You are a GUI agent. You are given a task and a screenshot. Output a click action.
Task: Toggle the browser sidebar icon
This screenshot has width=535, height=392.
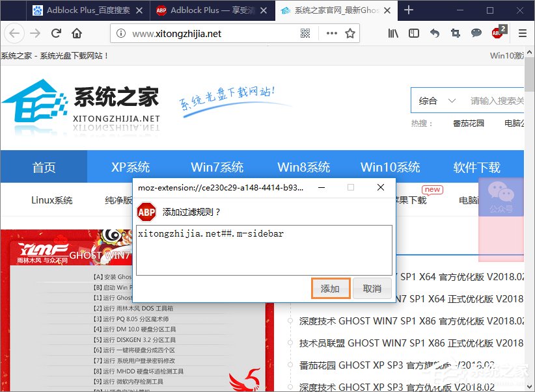click(414, 33)
